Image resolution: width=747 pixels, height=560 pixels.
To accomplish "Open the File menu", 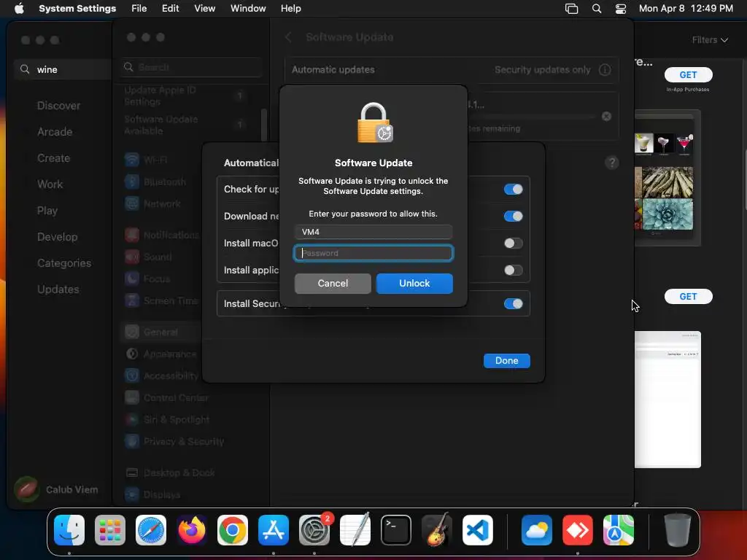I will (139, 9).
